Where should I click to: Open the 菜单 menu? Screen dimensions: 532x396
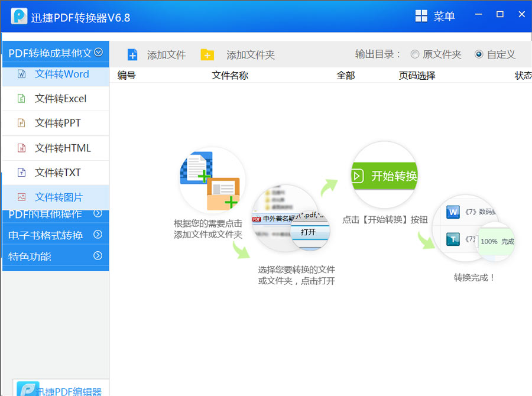click(x=435, y=17)
